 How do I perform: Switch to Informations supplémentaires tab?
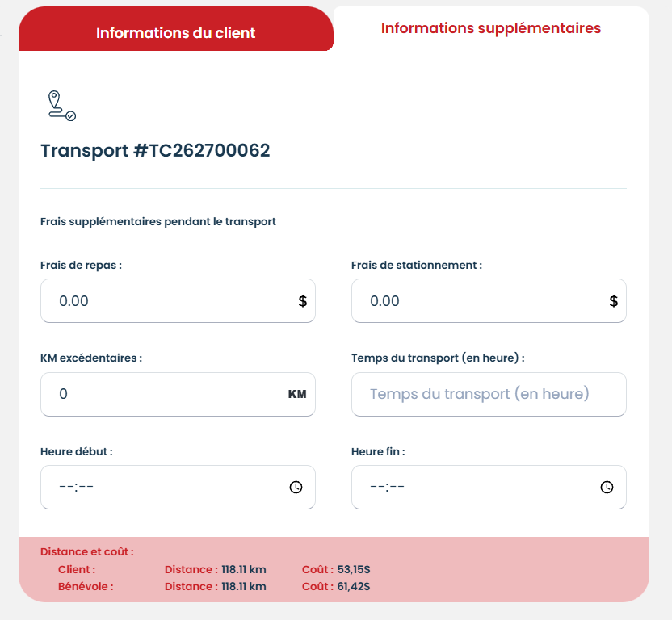tap(490, 28)
